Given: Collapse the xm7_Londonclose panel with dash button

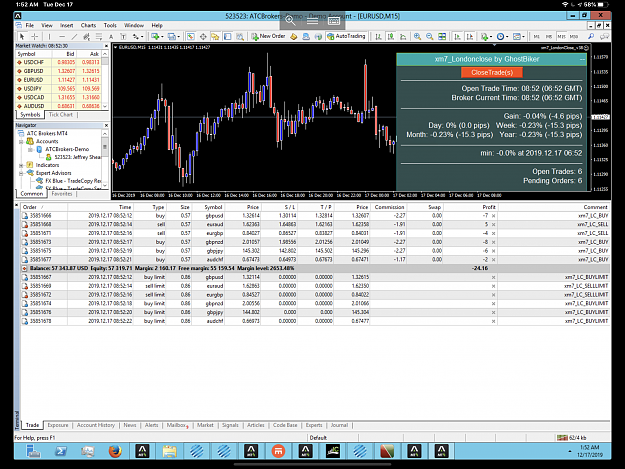Looking at the screenshot, I should [x=582, y=59].
